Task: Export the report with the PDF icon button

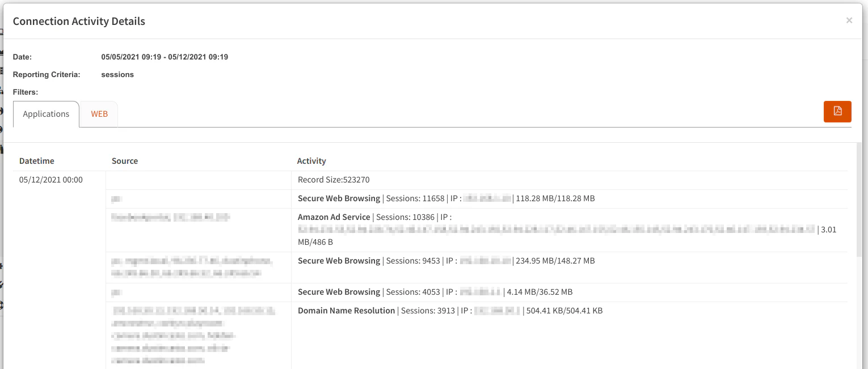Action: tap(837, 111)
